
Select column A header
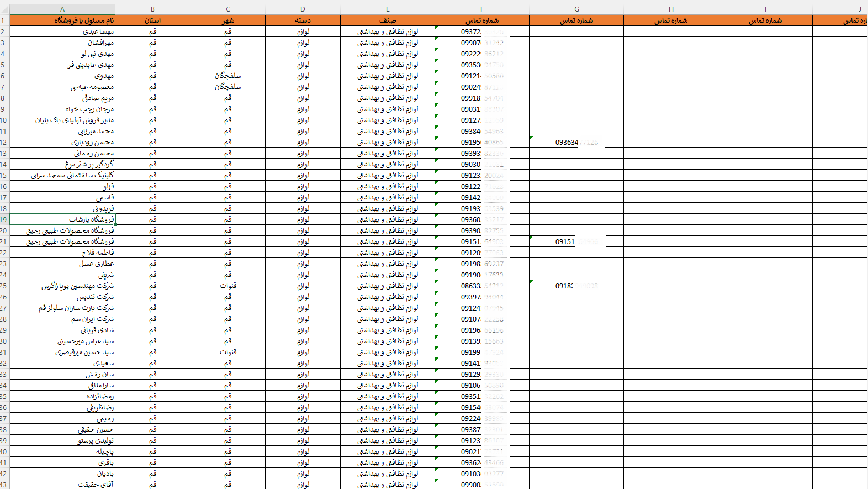coord(62,9)
